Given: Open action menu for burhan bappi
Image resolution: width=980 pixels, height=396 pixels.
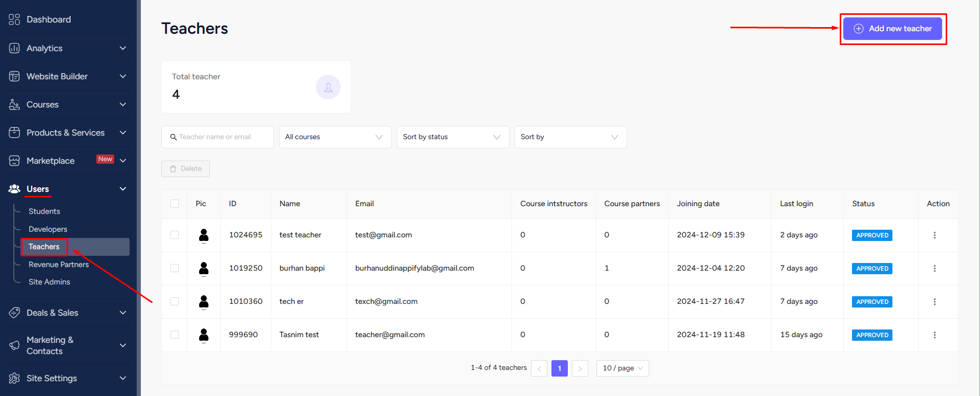Looking at the screenshot, I should pos(934,269).
